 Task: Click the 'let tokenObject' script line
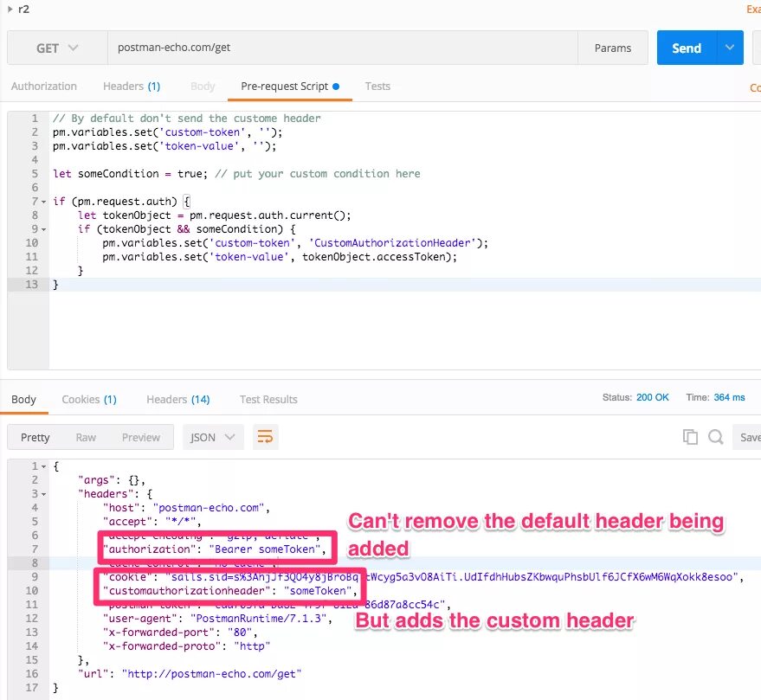tap(214, 215)
